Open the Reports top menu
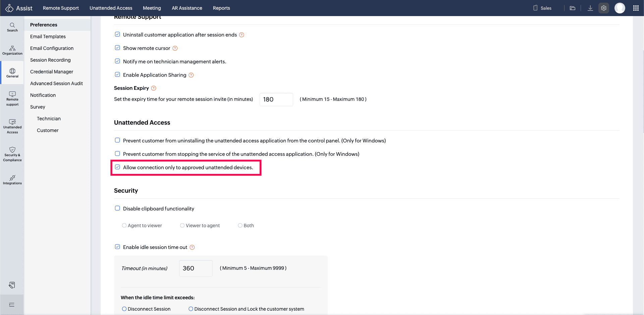644x315 pixels. click(221, 8)
